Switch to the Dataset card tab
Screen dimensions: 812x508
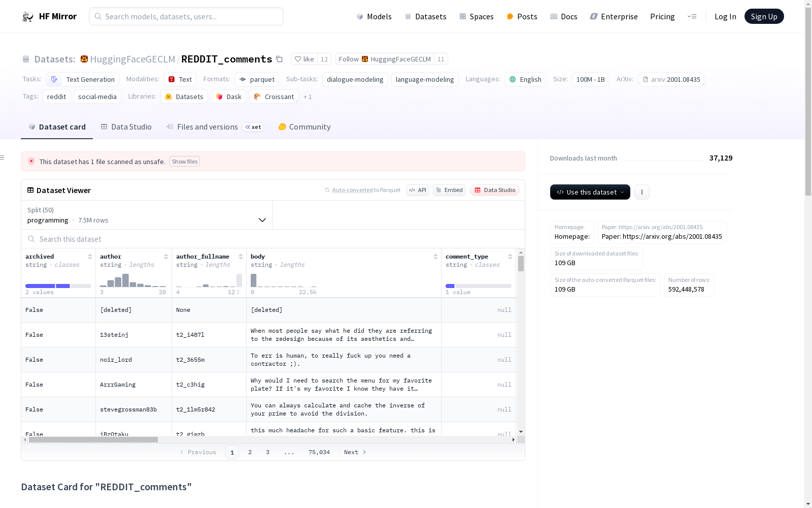click(x=57, y=127)
